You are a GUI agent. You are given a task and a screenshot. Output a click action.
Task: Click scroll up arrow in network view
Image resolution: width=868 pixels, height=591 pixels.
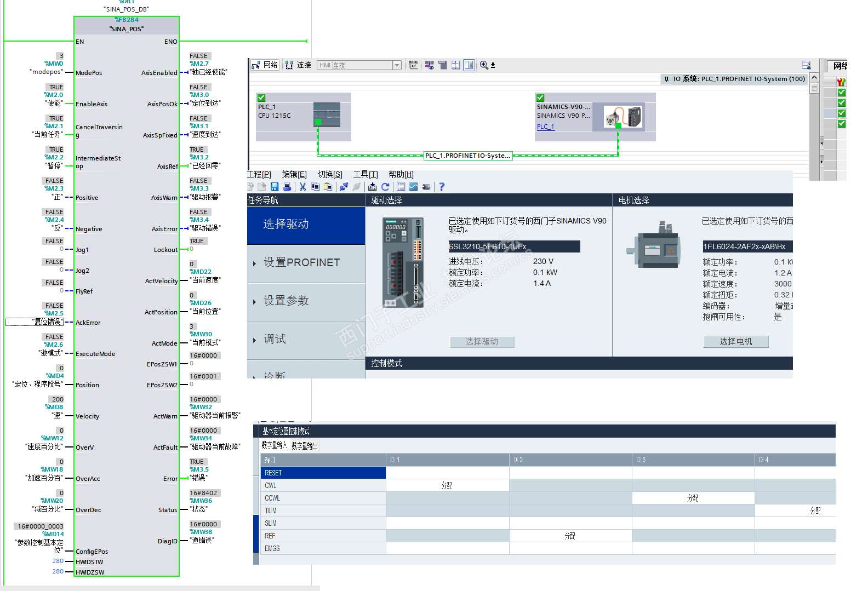click(814, 78)
